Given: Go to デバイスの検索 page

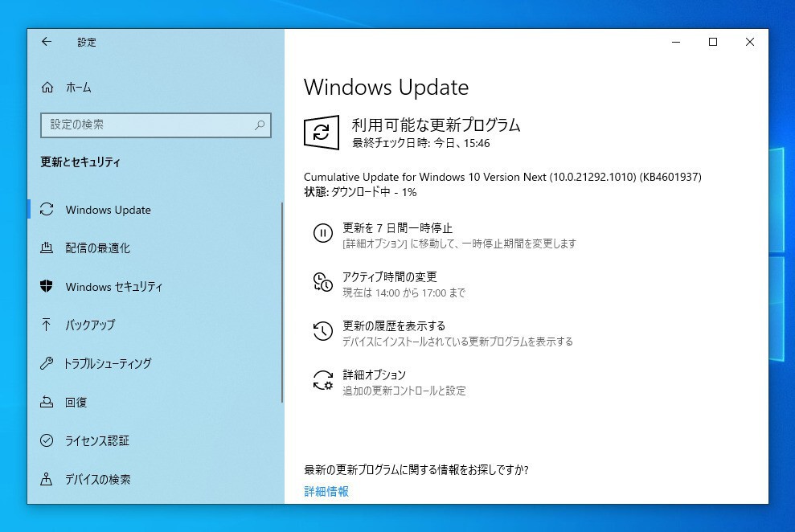Looking at the screenshot, I should (98, 479).
